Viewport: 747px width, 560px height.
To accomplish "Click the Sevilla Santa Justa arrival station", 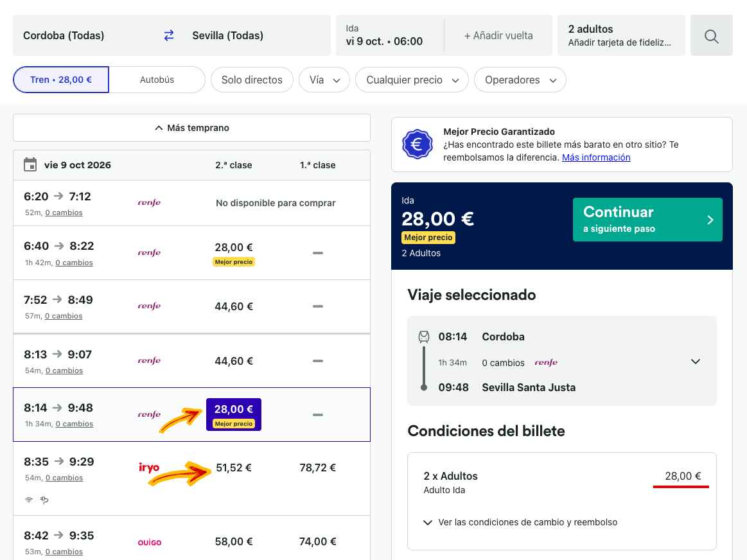I will coord(529,388).
